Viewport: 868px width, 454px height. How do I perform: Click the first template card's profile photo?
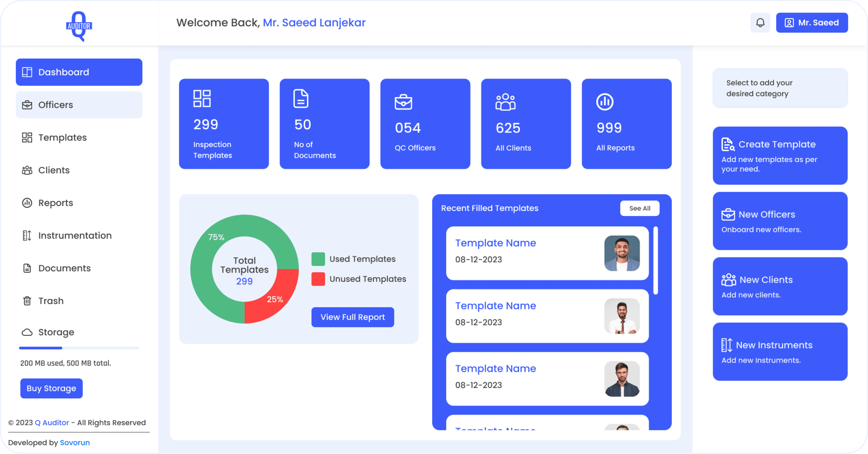622,253
